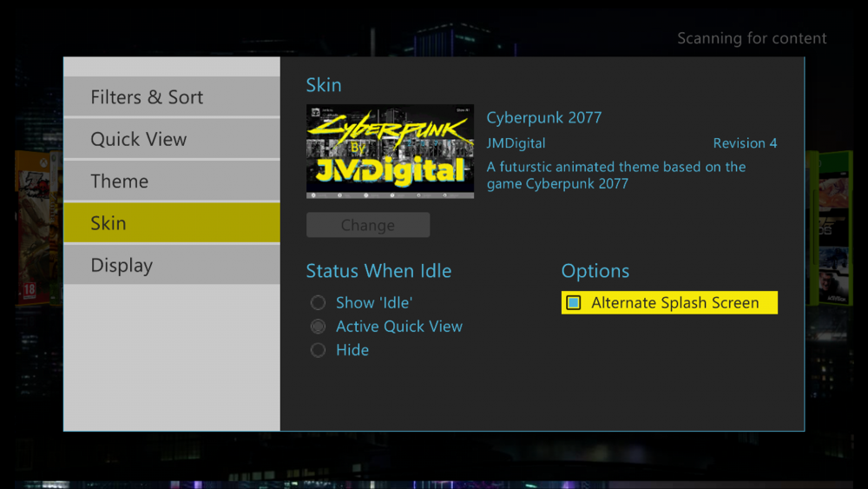Image resolution: width=868 pixels, height=489 pixels.
Task: Switch to the Quick View tab
Action: click(x=172, y=139)
